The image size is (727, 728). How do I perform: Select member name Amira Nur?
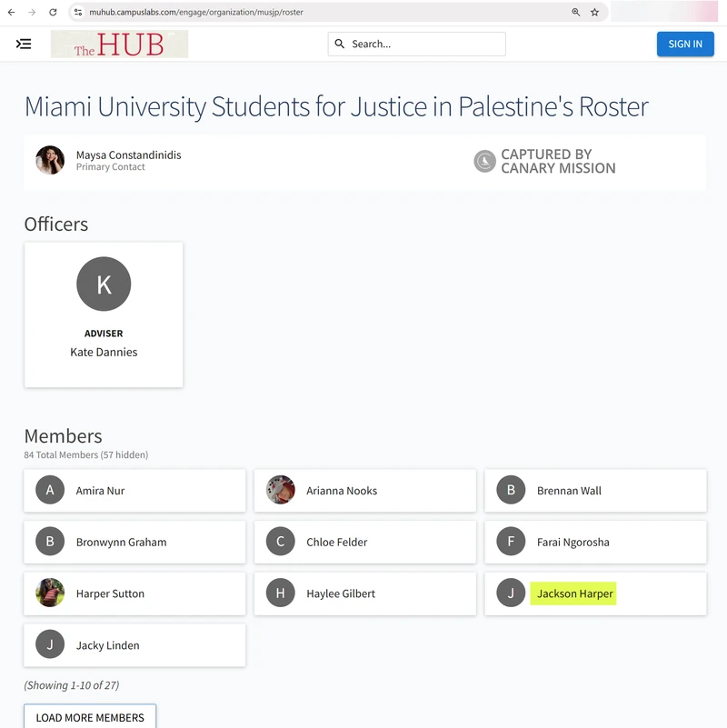point(100,491)
